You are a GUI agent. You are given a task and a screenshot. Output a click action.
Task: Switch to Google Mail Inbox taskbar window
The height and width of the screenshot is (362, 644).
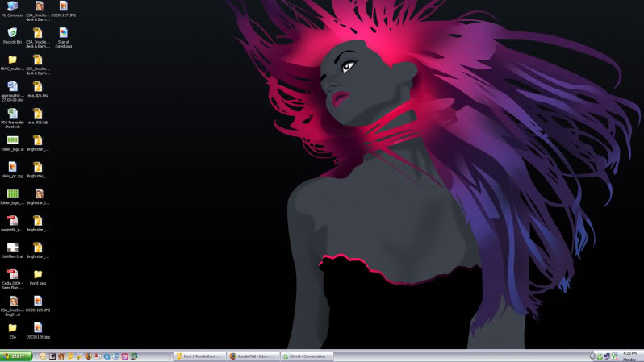[253, 356]
